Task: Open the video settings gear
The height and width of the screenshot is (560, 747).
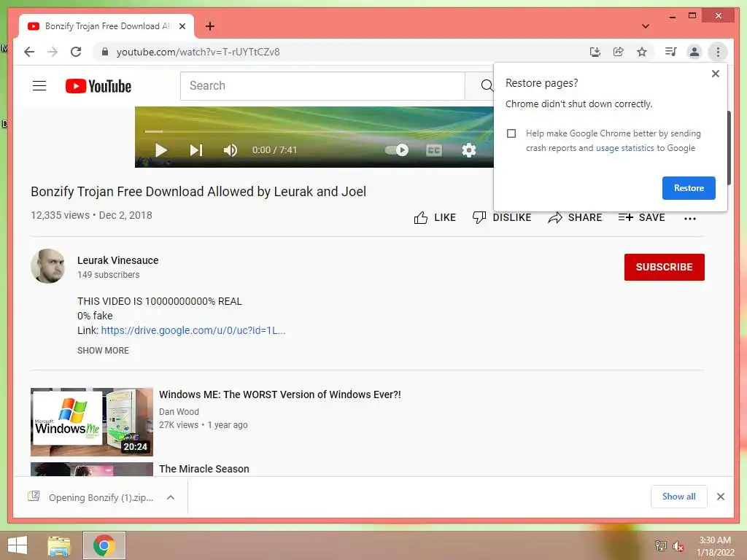Action: pos(469,150)
